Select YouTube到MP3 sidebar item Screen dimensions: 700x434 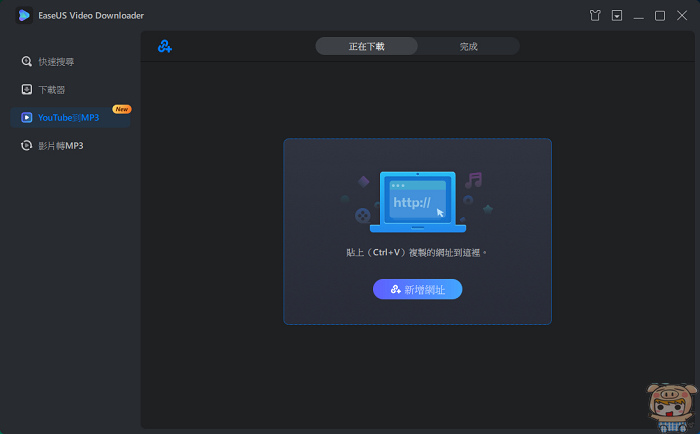point(68,118)
